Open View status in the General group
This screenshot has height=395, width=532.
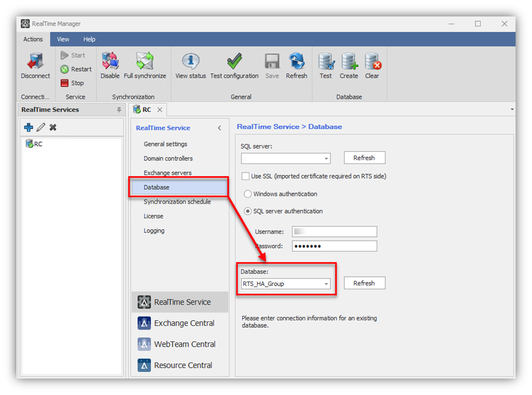[190, 66]
